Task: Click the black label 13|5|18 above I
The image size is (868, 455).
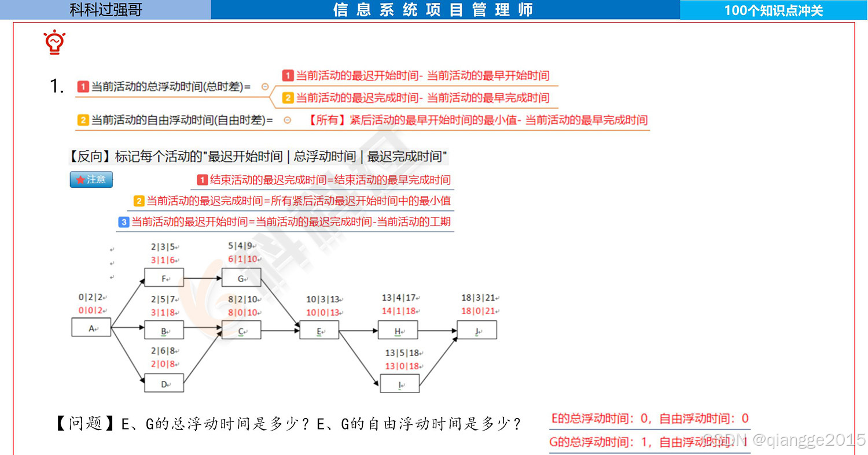Action: pos(402,353)
